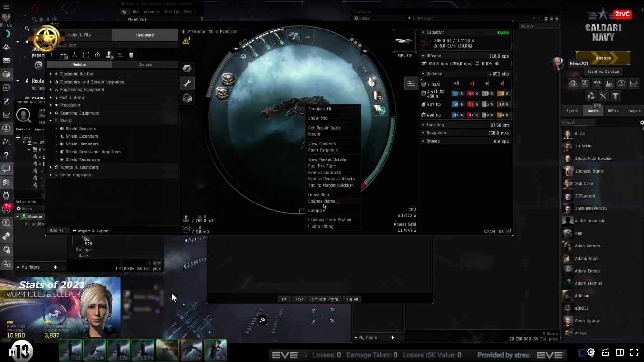Click the Simulate Fitting button
Viewport: 644px width, 362px height.
[325, 299]
